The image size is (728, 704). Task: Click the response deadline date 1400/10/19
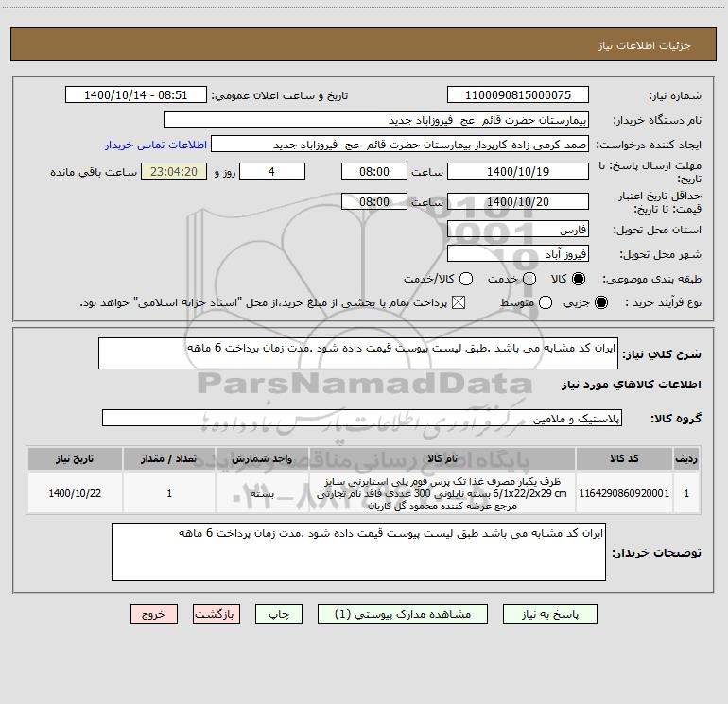point(518,171)
